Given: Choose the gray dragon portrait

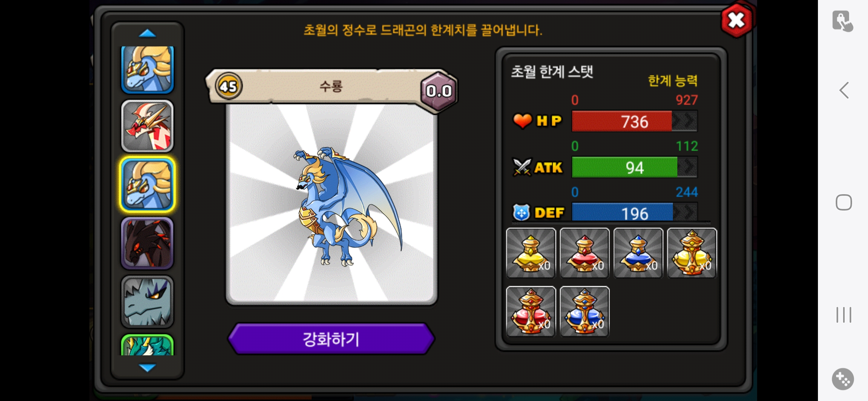Looking at the screenshot, I should click(147, 301).
